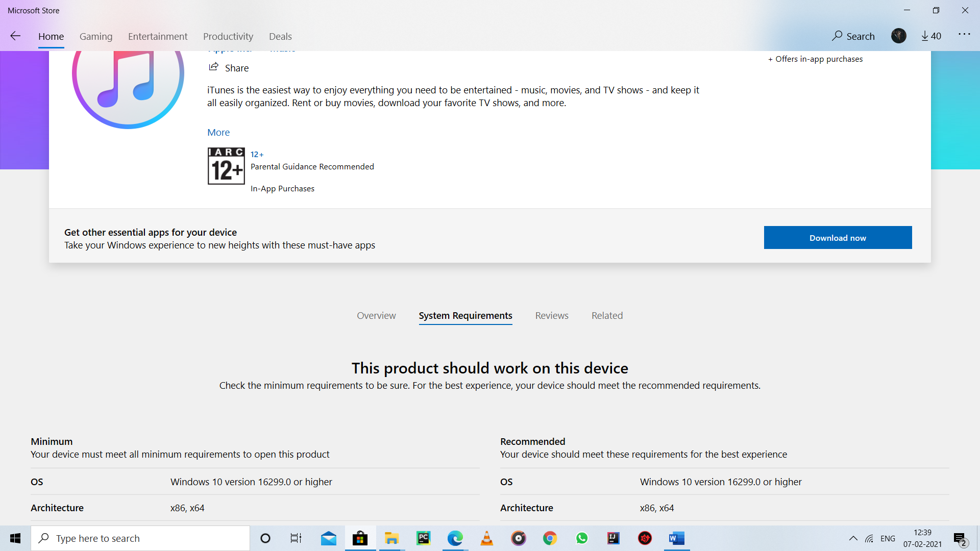Show hidden system tray icons
980x551 pixels.
[x=853, y=538]
